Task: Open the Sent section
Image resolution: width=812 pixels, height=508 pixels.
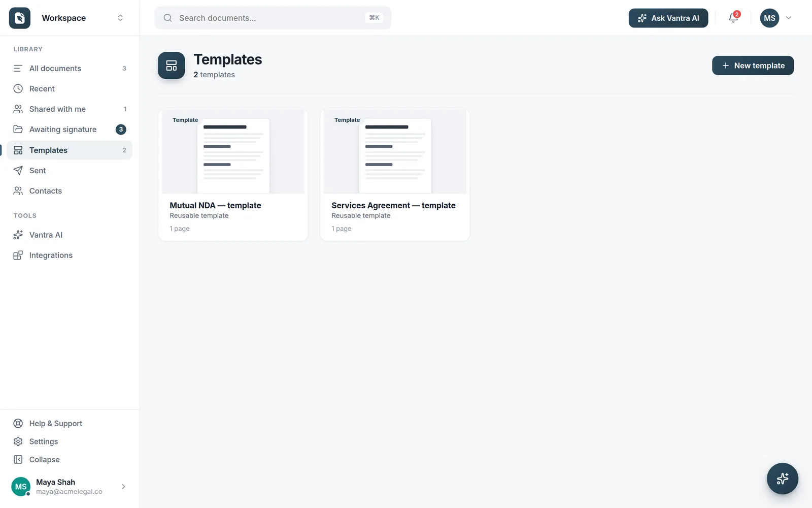Action: (70, 171)
